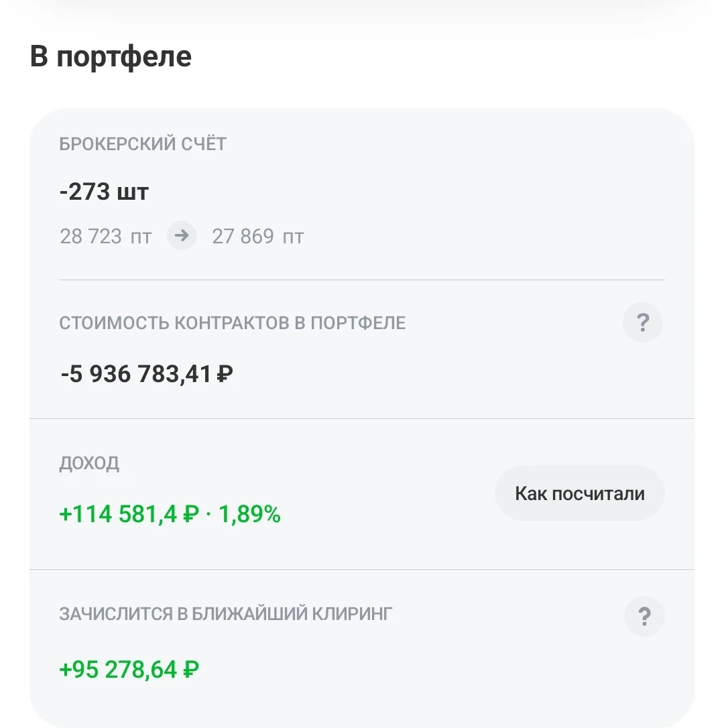Open the 'Брокерский счёт' label
The height and width of the screenshot is (728, 724).
(x=143, y=143)
